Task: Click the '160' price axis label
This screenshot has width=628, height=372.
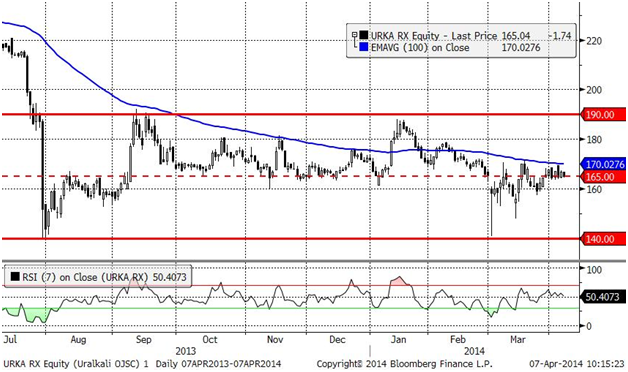Action: tap(594, 189)
